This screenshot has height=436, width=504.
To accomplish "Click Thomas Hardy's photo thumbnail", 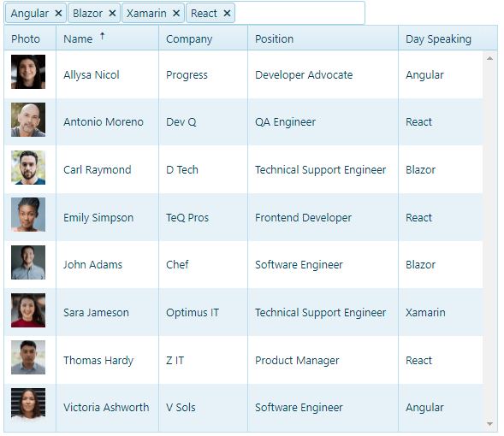I will coord(28,357).
